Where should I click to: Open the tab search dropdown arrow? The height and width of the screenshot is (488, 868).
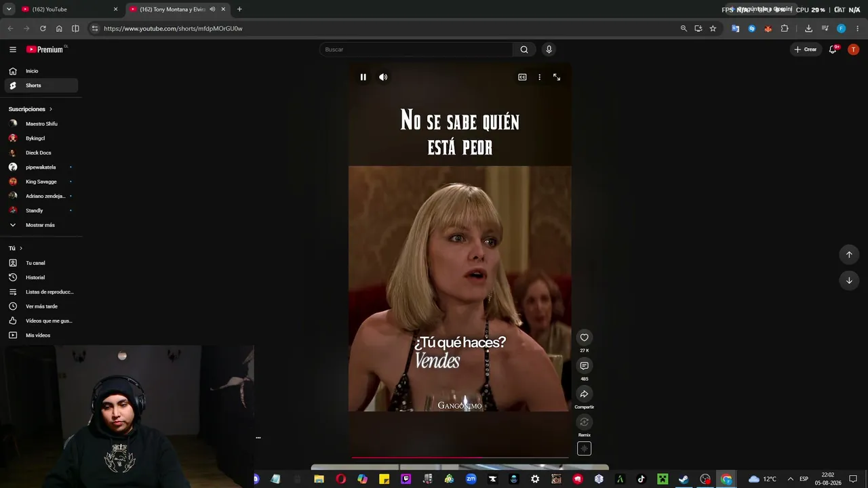[9, 9]
